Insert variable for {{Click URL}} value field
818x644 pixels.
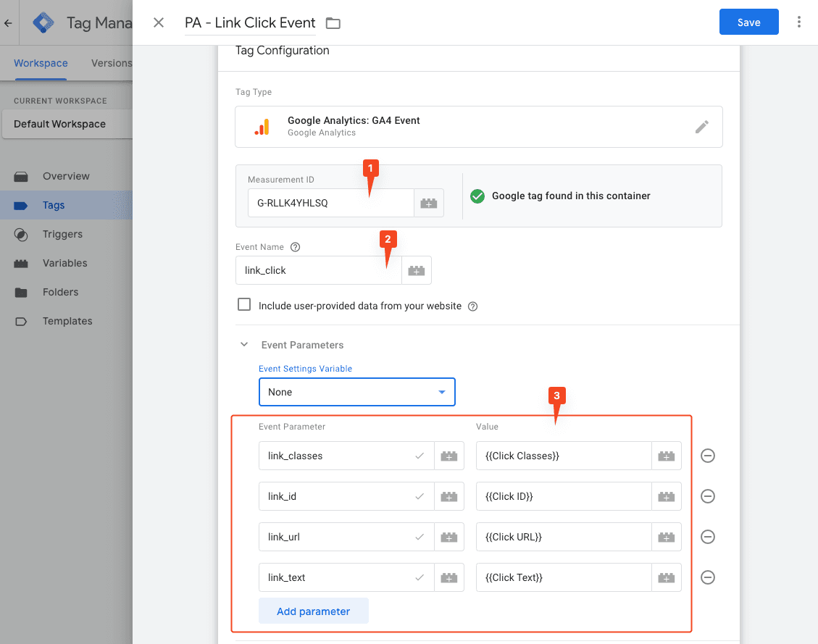point(666,537)
